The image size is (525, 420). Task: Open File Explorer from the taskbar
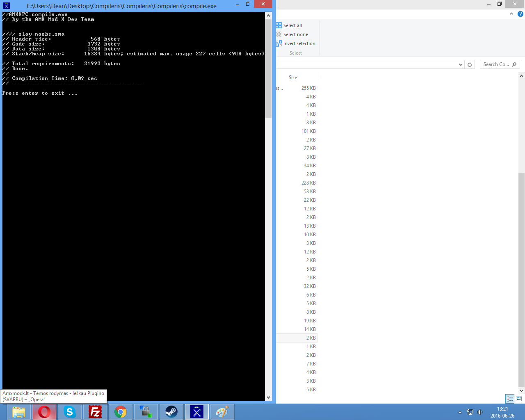click(19, 412)
